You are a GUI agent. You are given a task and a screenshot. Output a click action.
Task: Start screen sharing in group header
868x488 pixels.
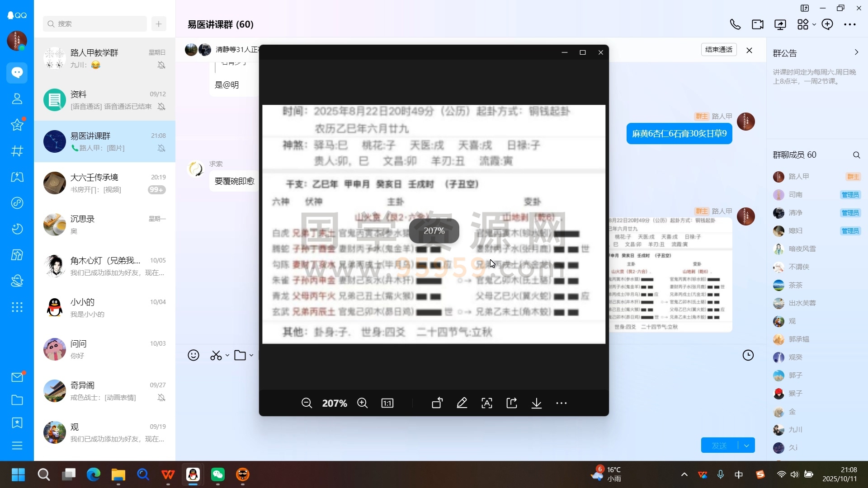click(780, 24)
